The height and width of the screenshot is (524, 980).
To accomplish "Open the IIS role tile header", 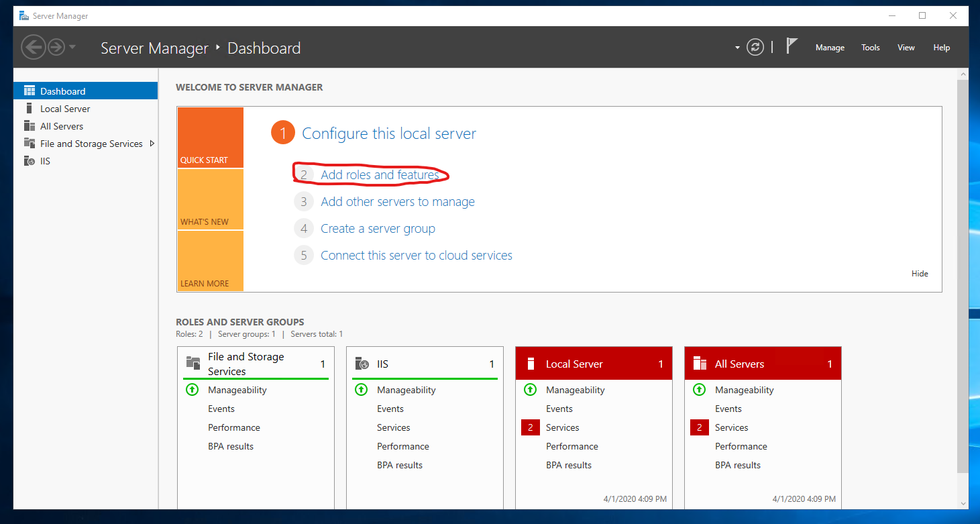I will click(x=425, y=364).
